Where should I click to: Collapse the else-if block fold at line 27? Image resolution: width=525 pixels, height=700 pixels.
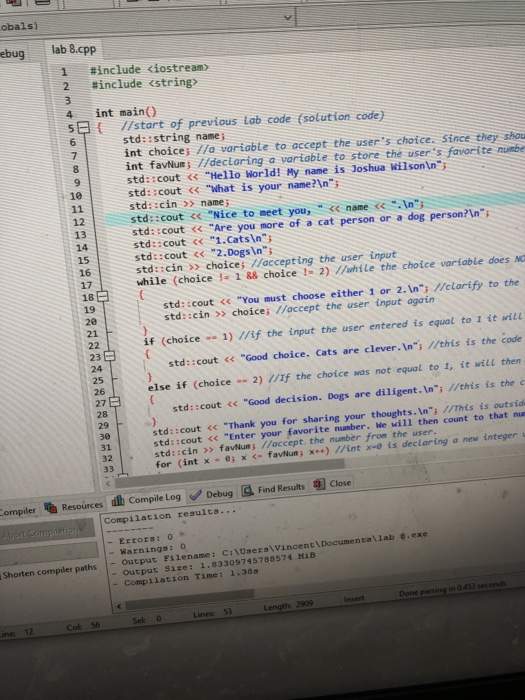tap(115, 402)
